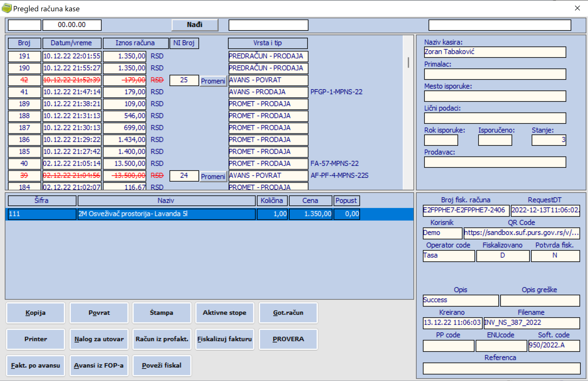Click Promeni button in receipt 39 row
Image resolution: width=588 pixels, height=381 pixels.
[213, 176]
